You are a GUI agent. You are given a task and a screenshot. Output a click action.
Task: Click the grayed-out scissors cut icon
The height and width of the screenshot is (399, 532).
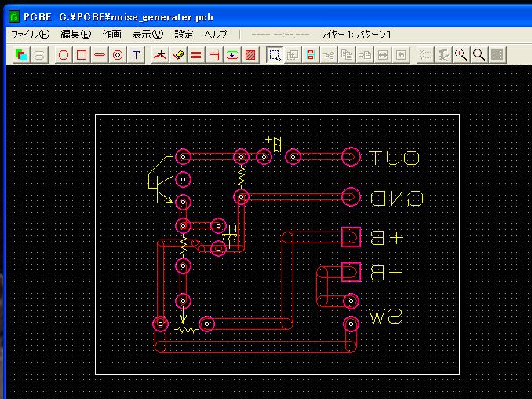329,55
